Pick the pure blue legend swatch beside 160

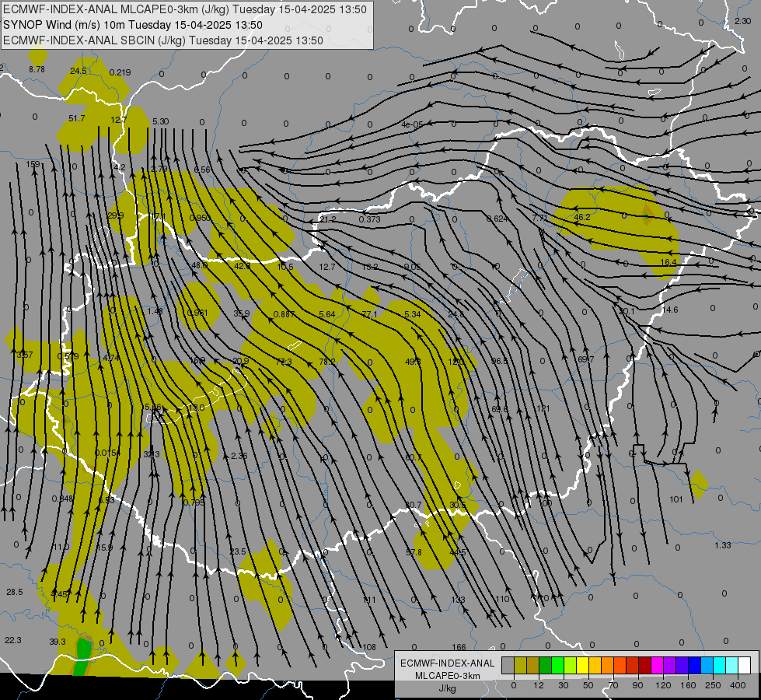click(694, 666)
